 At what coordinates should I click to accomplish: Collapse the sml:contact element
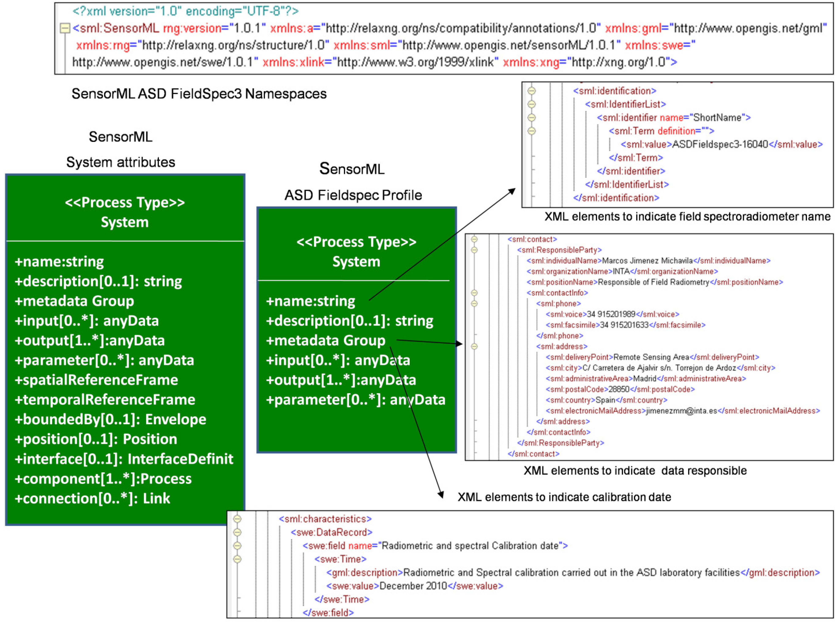click(474, 239)
